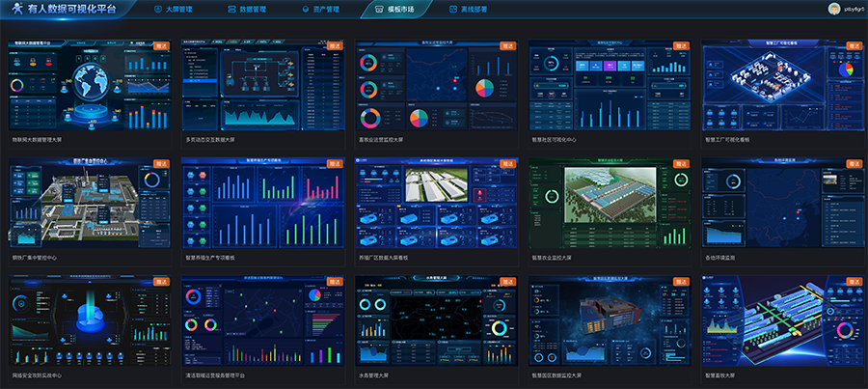The width and height of the screenshot is (868, 389).
Task: Click 赠送 badge on 各地环境监测 card
Action: click(854, 164)
